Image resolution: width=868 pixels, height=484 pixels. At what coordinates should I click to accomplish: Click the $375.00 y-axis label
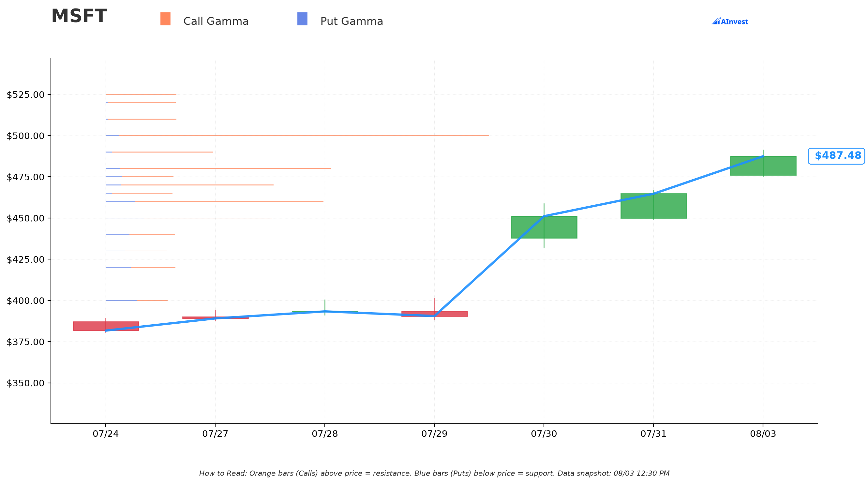[x=26, y=342]
